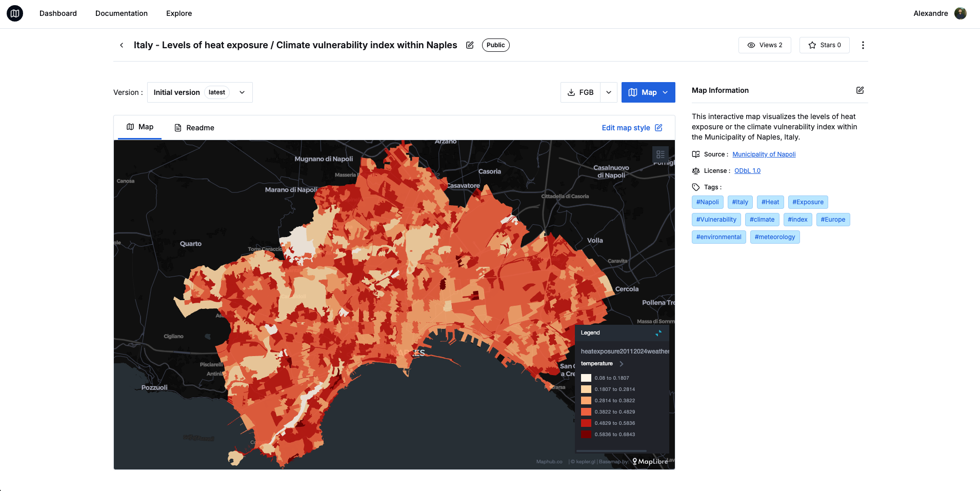980x491 pixels.
Task: Expand the FGB download format dropdown arrow
Action: (609, 92)
